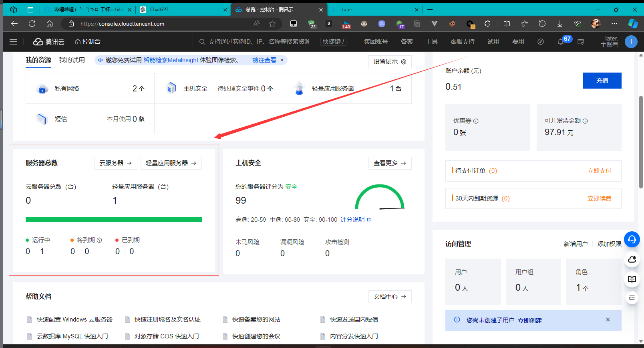Open the later account dropdown
Viewport: 644px width, 348px height.
[x=609, y=42]
